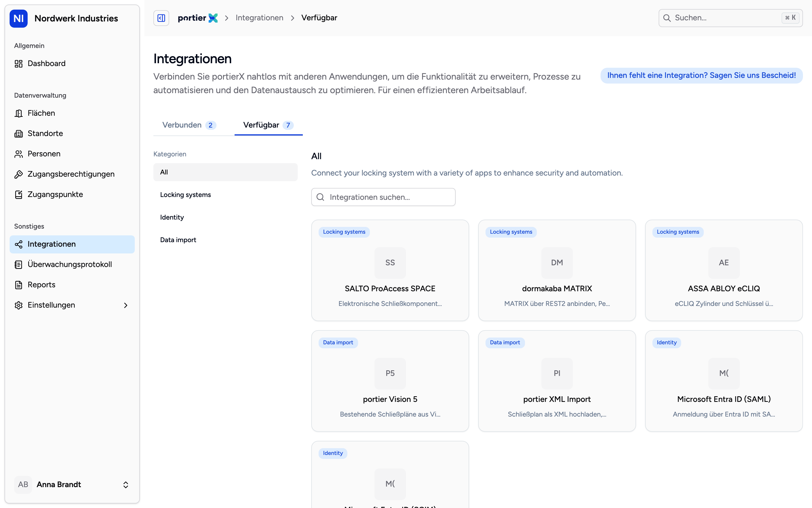Open Überwachungsprotokoll page
The height and width of the screenshot is (508, 812).
[x=72, y=264]
